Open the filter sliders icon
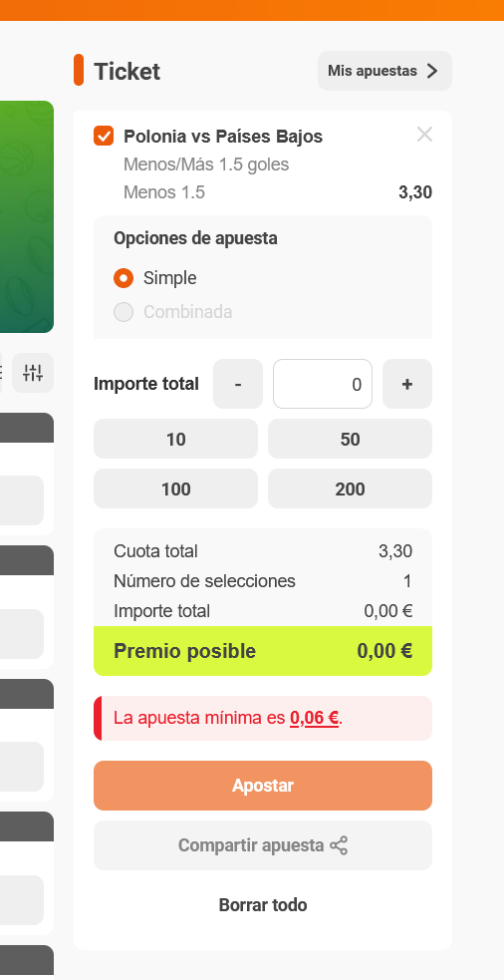Image resolution: width=504 pixels, height=980 pixels. pyautogui.click(x=33, y=373)
